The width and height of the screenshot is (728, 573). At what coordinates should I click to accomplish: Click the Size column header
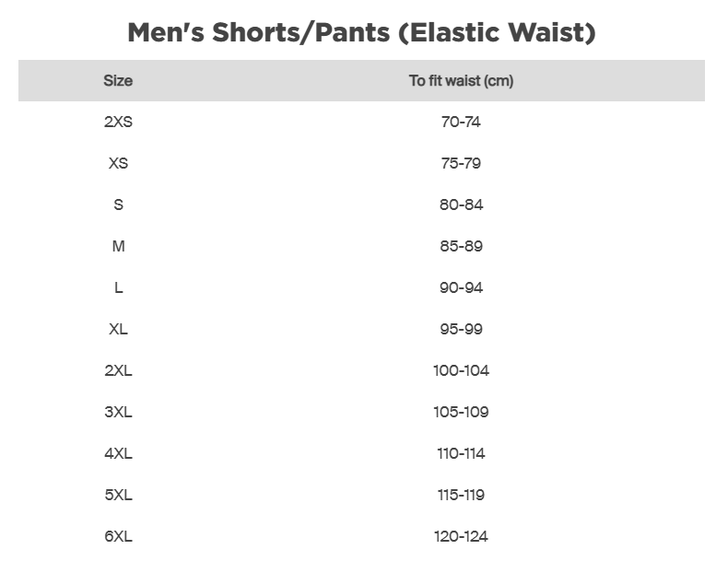click(x=118, y=81)
